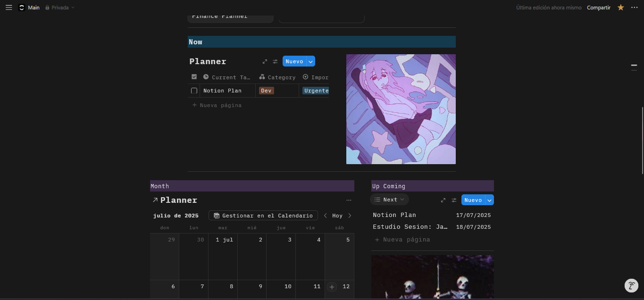Viewport: 644px width, 300px height.
Task: Open the Next view dropdown
Action: coord(390,200)
